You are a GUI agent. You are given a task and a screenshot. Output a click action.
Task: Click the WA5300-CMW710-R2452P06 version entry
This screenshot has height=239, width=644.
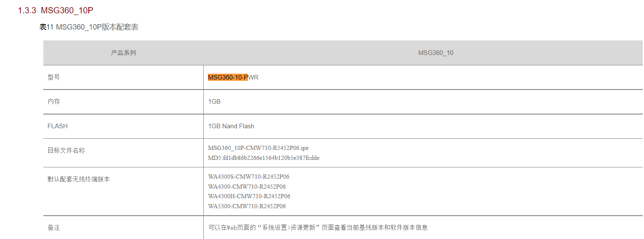[x=247, y=206]
